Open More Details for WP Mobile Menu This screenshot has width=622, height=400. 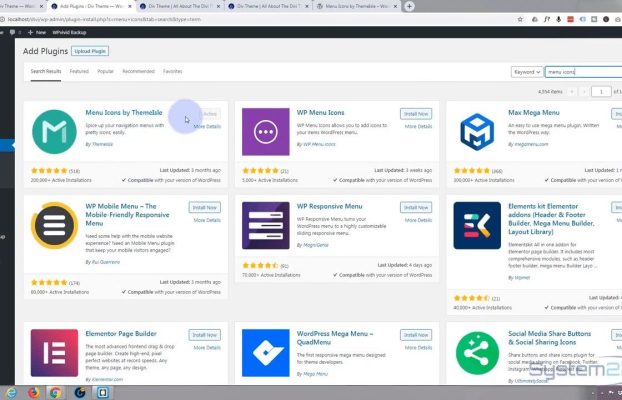pos(207,220)
